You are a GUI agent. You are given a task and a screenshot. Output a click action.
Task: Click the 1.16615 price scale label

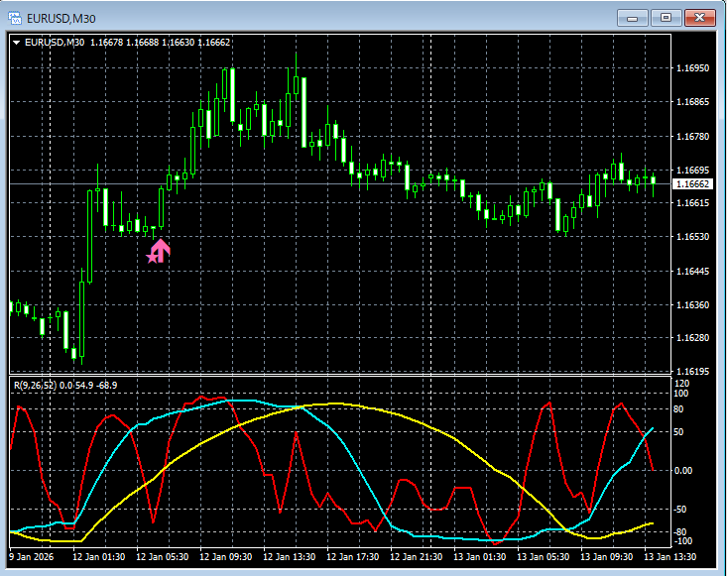tap(692, 203)
